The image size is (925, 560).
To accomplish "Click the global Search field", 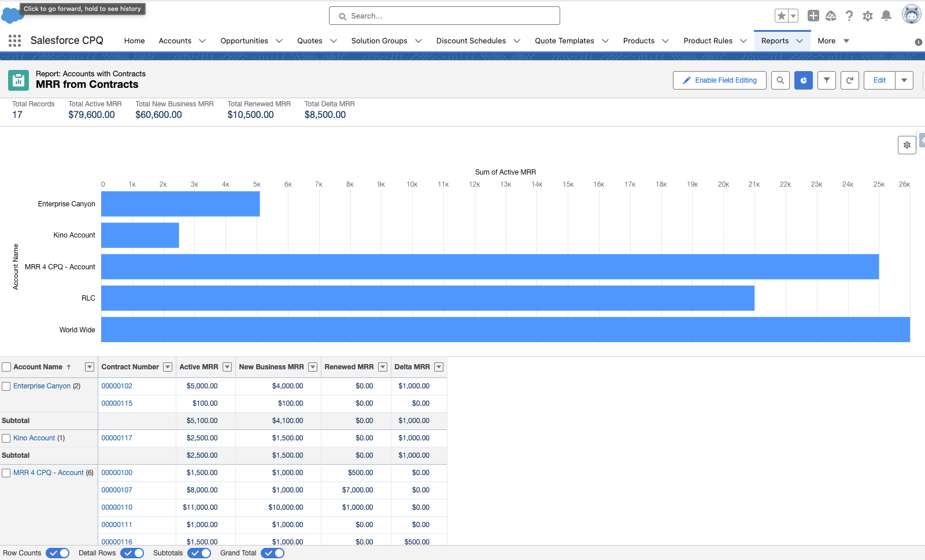I will [445, 16].
